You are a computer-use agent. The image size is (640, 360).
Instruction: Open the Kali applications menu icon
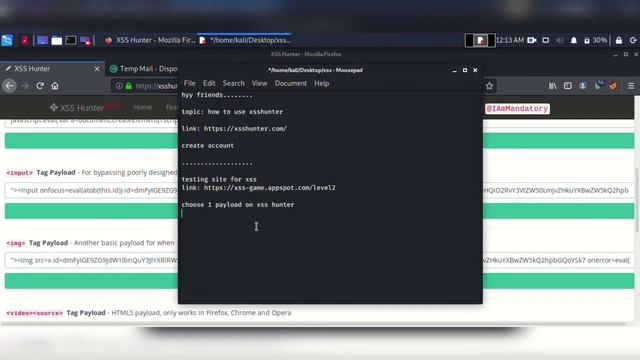tap(7, 40)
